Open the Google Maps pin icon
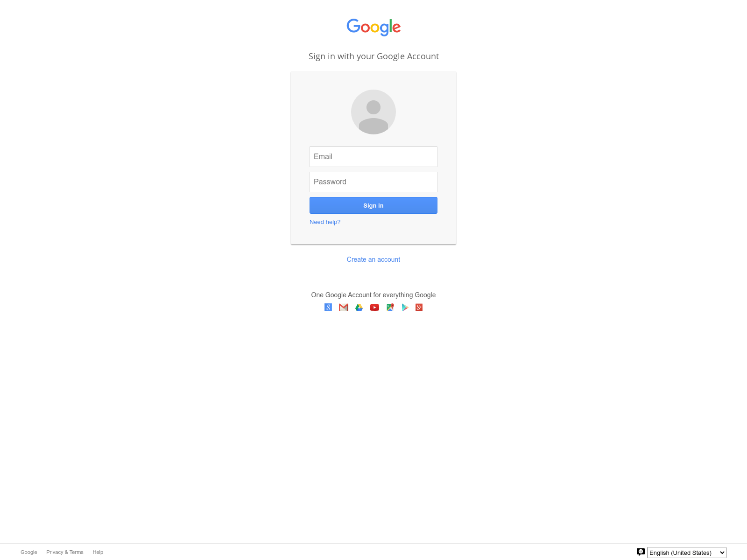 tap(390, 307)
